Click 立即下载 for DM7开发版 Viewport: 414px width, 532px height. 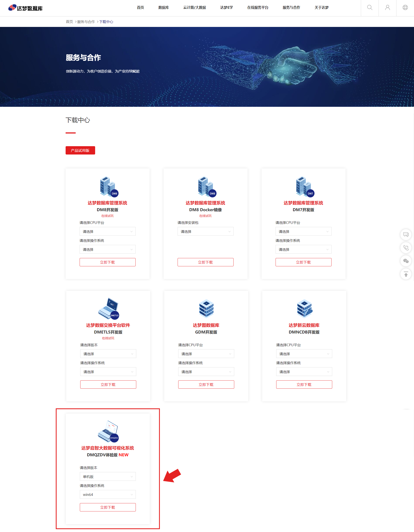[303, 262]
